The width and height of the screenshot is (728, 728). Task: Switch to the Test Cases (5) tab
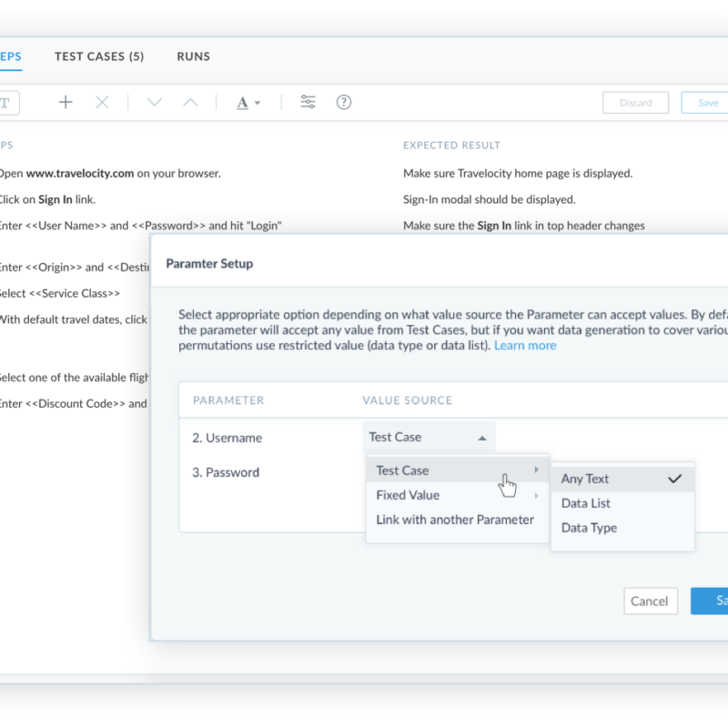click(99, 56)
